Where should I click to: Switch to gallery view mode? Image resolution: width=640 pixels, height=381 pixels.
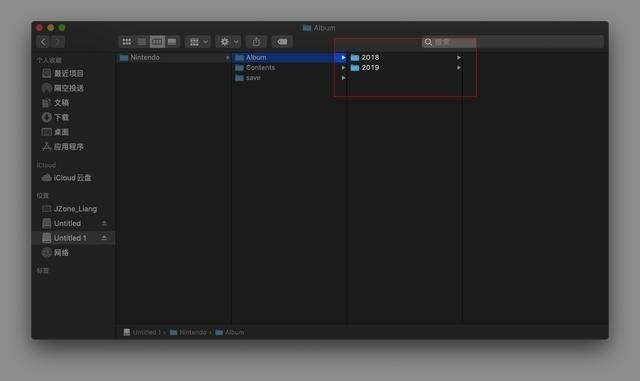point(172,42)
